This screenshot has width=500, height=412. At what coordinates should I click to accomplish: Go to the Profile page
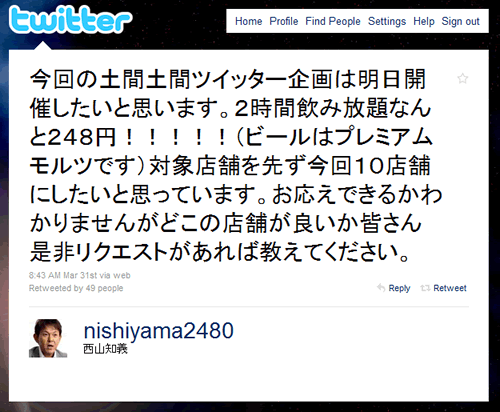[x=284, y=21]
